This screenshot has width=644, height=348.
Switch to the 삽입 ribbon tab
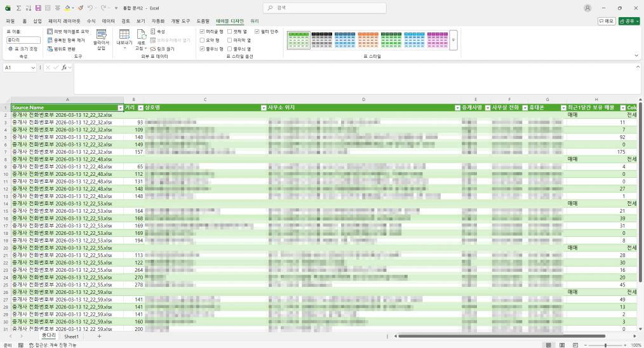pos(37,21)
